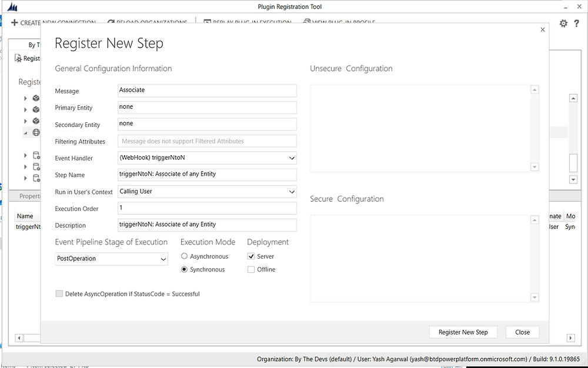The height and width of the screenshot is (368, 588).
Task: Click down arrow of Unsecure Configuration scrollbar
Action: click(x=534, y=167)
